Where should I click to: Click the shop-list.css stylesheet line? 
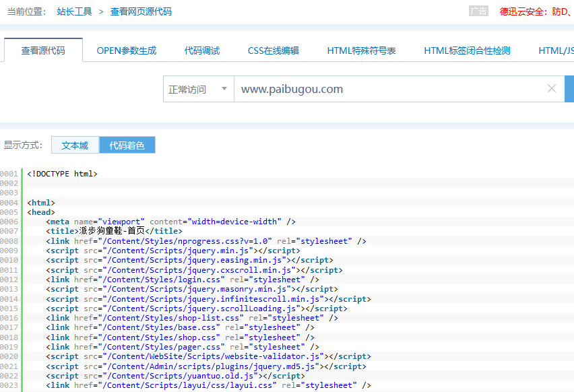click(x=192, y=318)
